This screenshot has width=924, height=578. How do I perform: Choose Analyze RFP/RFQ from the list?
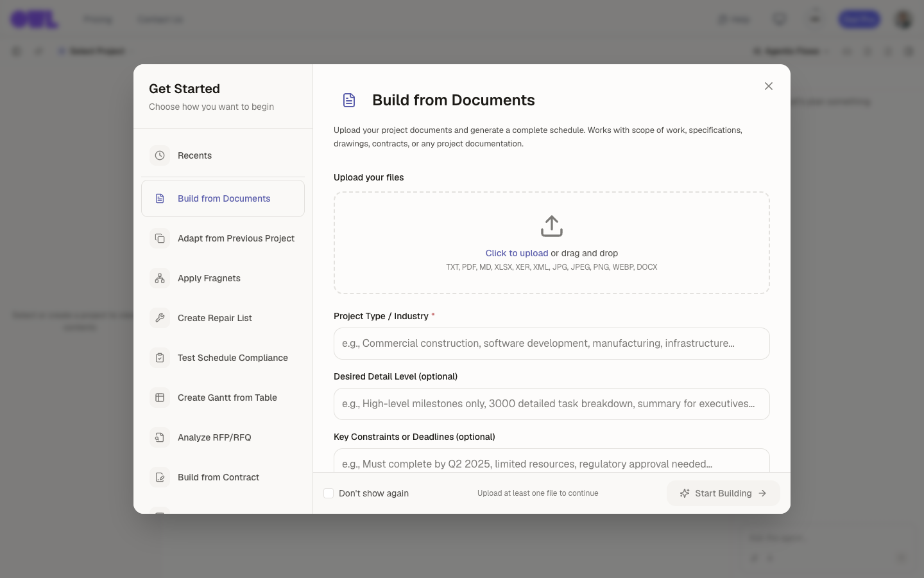tap(223, 437)
